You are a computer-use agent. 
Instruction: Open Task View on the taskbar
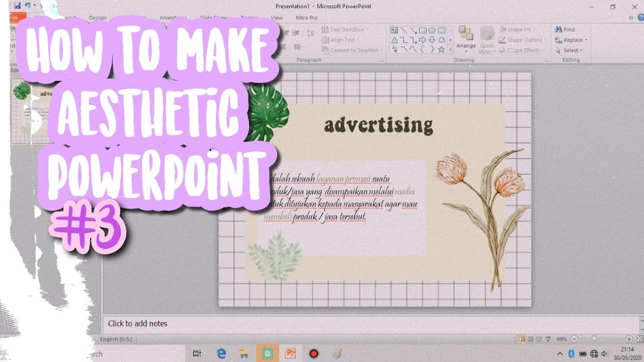[197, 353]
